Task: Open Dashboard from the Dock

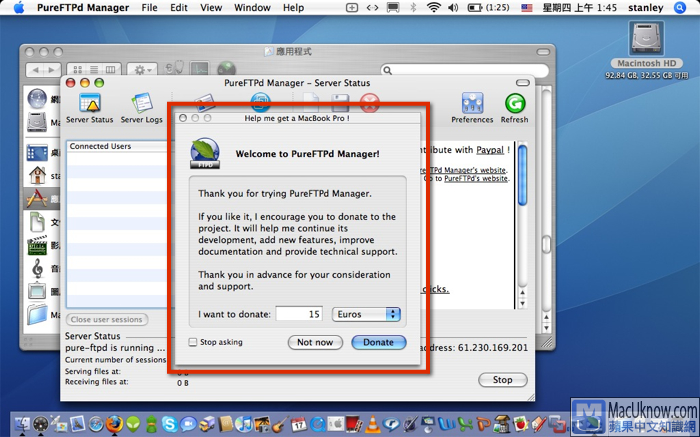Action: (x=41, y=424)
